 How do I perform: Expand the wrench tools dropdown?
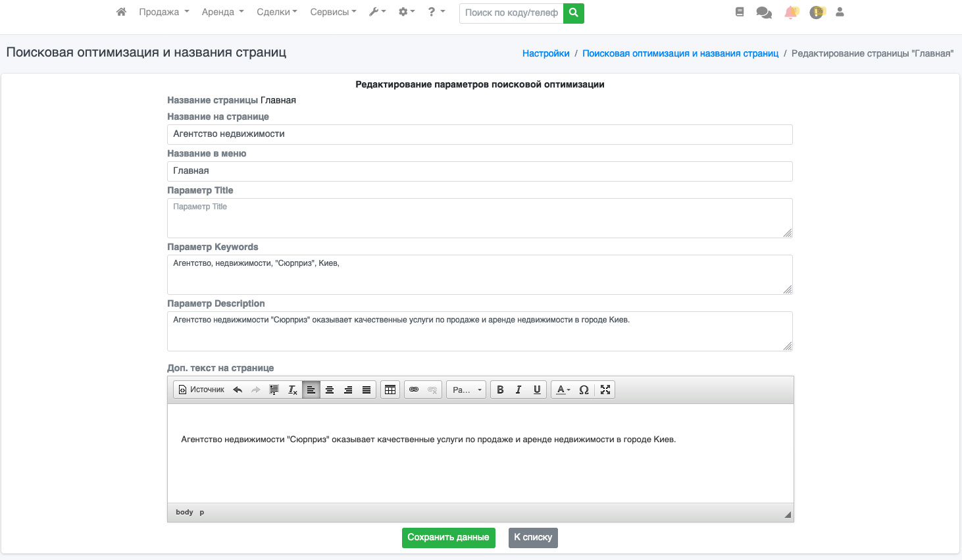(x=377, y=12)
